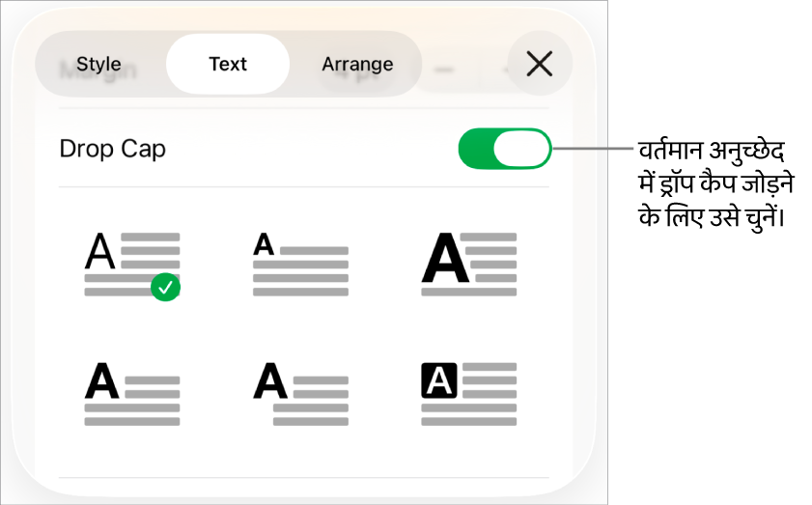Choose the hanging margin drop cap style
This screenshot has width=812, height=505.
click(x=300, y=394)
